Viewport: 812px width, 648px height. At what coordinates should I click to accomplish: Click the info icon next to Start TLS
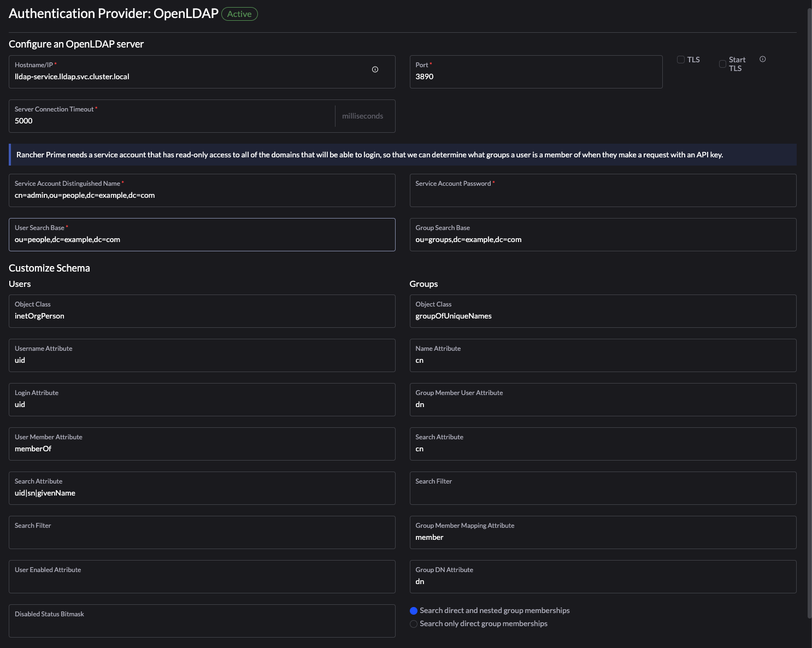pos(763,59)
